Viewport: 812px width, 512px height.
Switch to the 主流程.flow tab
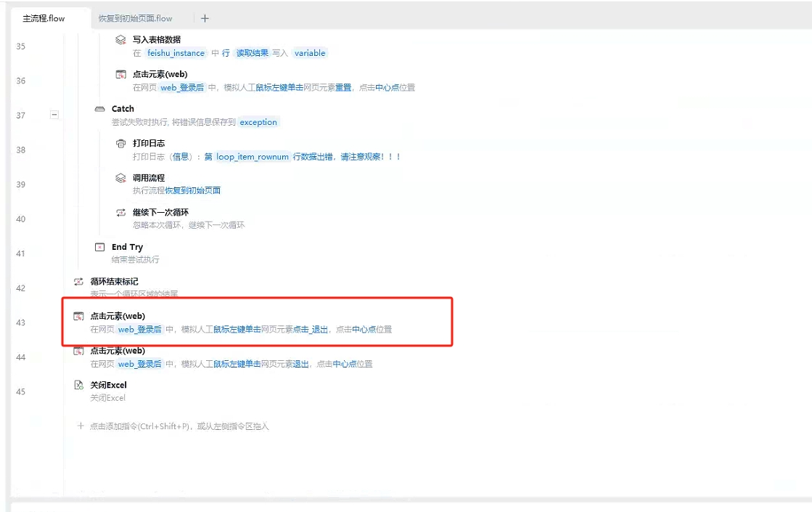tap(44, 18)
